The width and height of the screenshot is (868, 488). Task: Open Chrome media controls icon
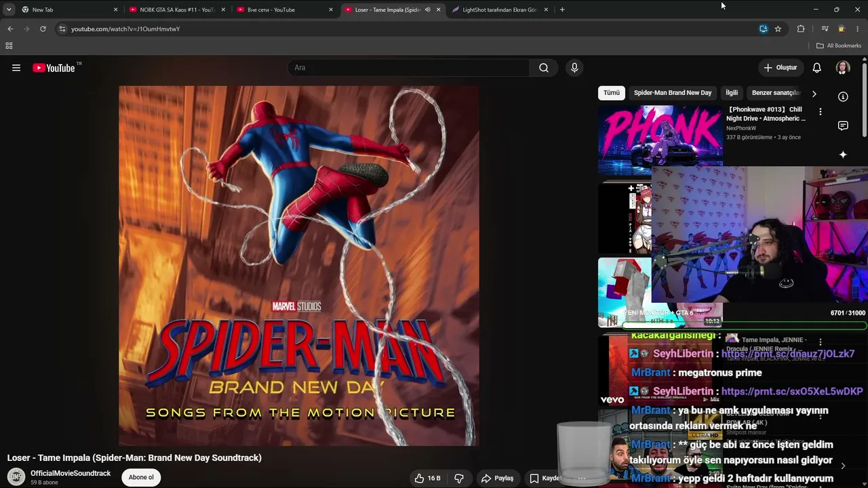(825, 28)
